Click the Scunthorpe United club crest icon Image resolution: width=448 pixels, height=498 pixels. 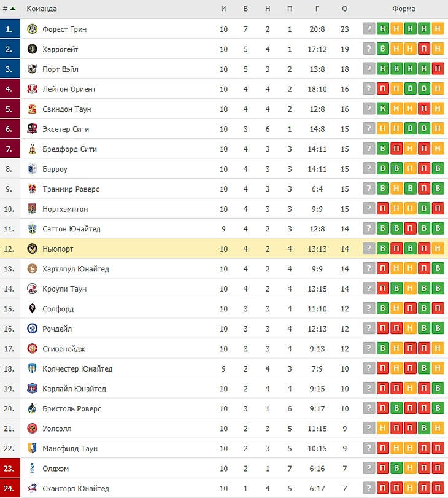coord(33,489)
